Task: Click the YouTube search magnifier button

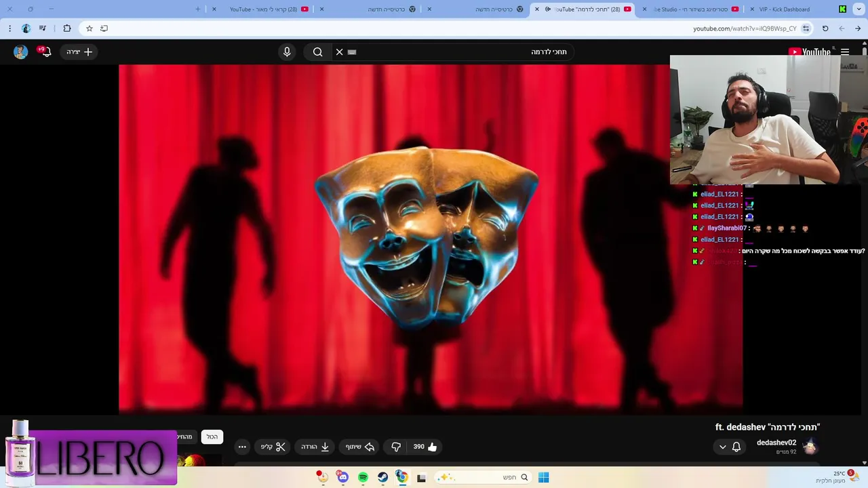Action: (x=317, y=52)
